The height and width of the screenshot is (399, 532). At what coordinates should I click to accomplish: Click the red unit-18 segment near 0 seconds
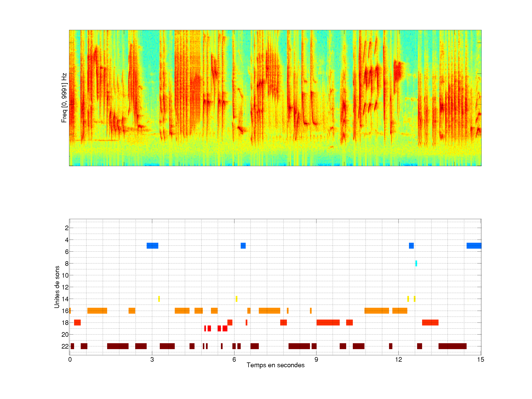click(x=77, y=323)
